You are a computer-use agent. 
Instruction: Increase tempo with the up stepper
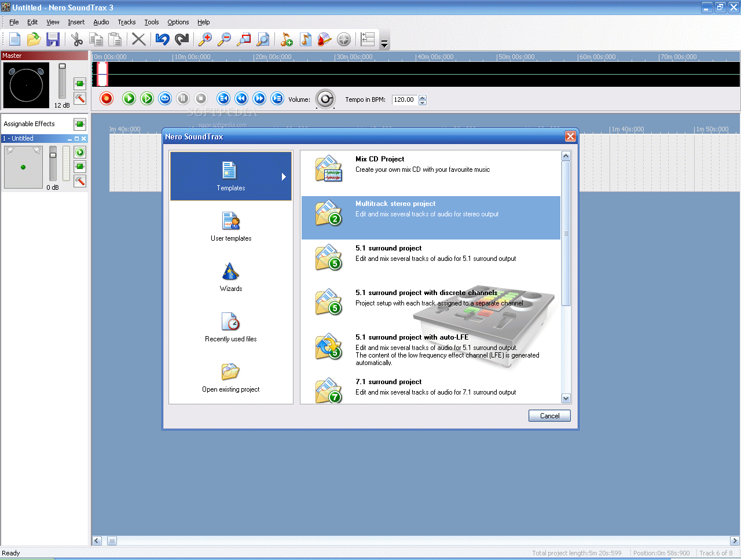pos(423,97)
